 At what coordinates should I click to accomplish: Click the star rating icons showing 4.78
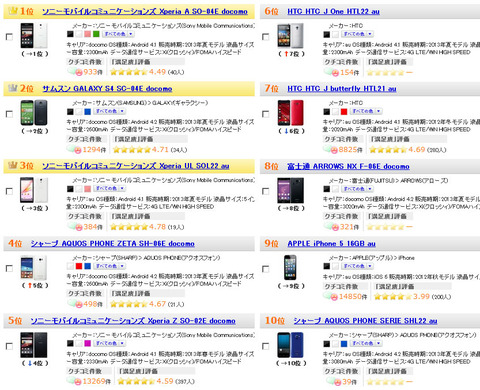tap(129, 227)
